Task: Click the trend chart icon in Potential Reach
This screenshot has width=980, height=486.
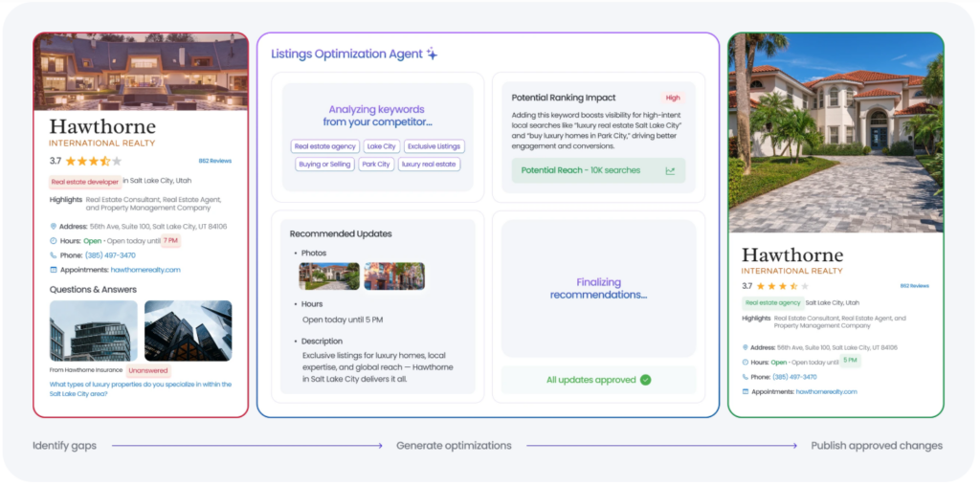Action: click(670, 171)
